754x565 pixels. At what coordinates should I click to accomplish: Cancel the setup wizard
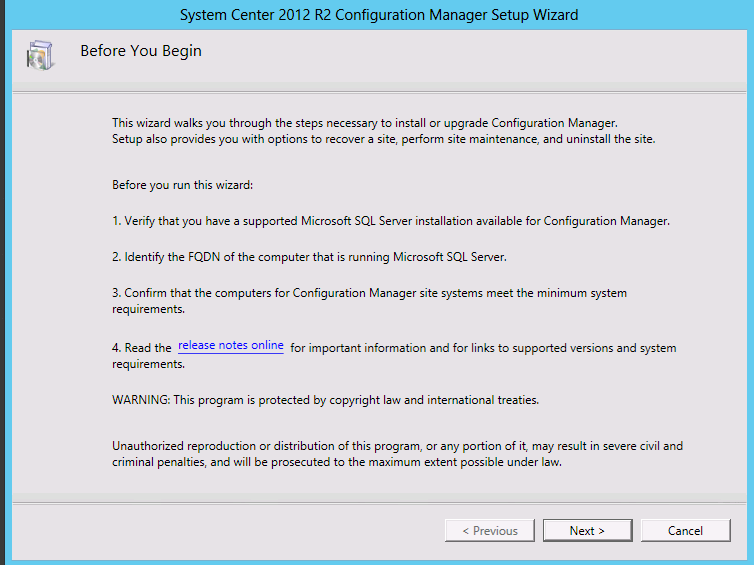pyautogui.click(x=685, y=530)
